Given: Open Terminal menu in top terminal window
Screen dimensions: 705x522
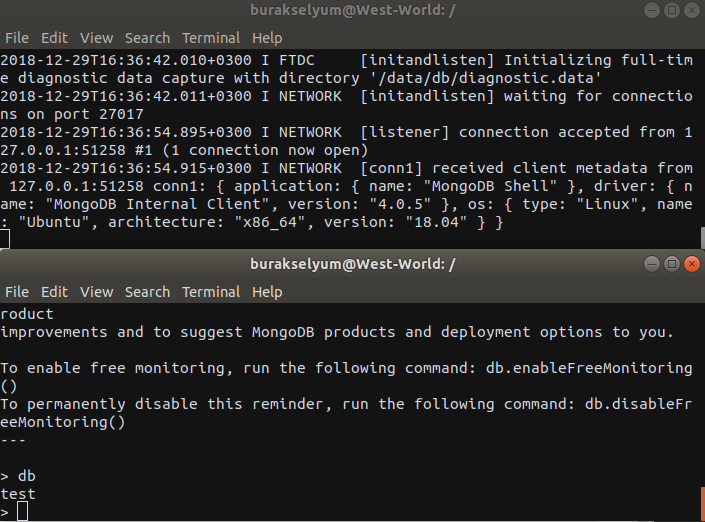Looking at the screenshot, I should (211, 38).
